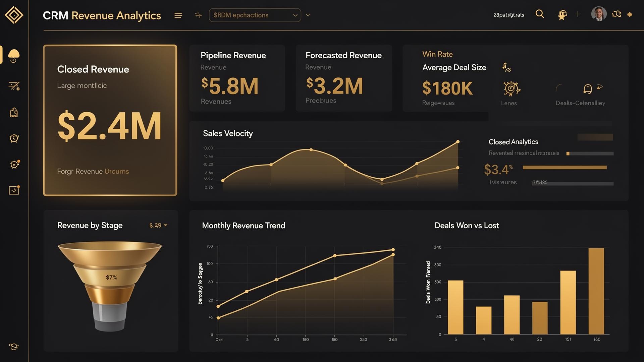Screen dimensions: 644x362
Task: Click the Monthly Revenue Trend title
Action: (244, 226)
